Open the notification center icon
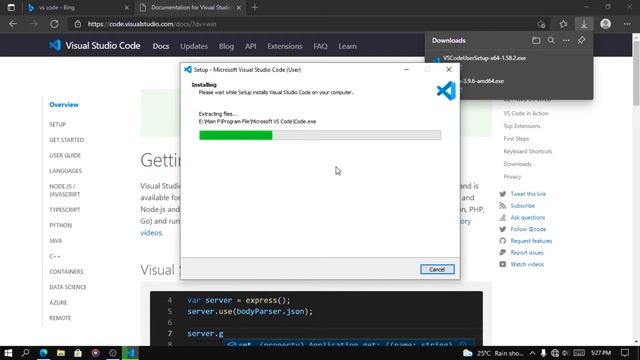The image size is (640, 360). [x=625, y=353]
